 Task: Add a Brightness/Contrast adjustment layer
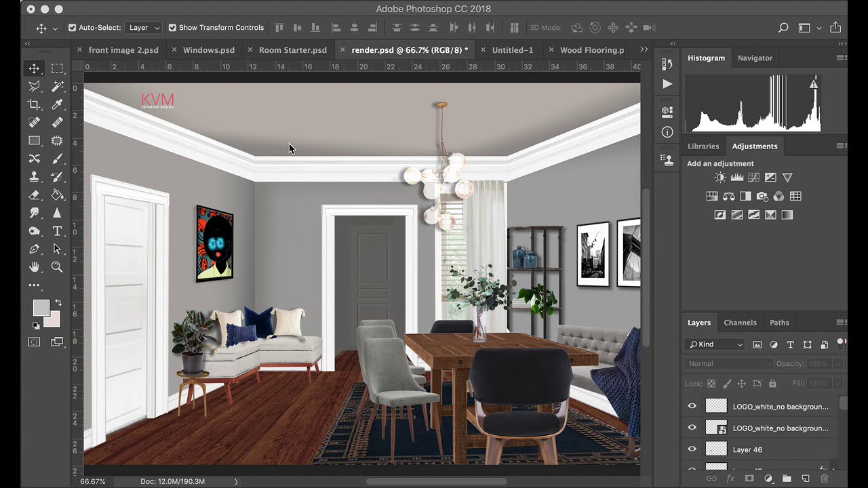(720, 178)
